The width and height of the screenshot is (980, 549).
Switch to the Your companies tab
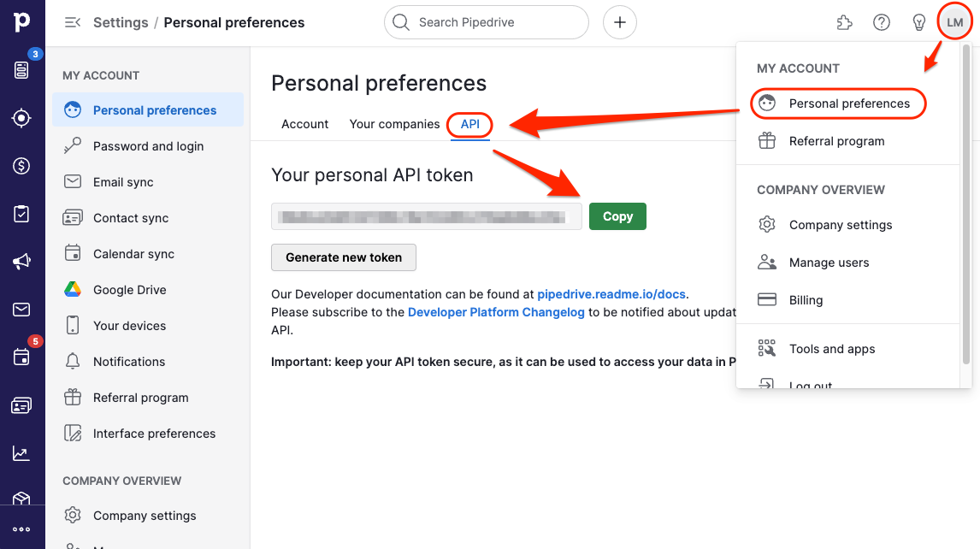point(394,124)
